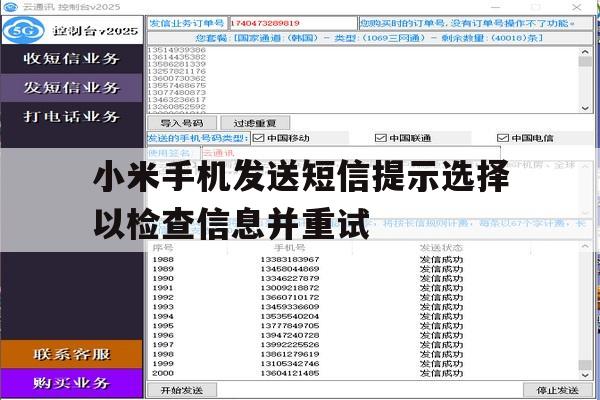Click number 13514939386 in list

tap(176, 50)
